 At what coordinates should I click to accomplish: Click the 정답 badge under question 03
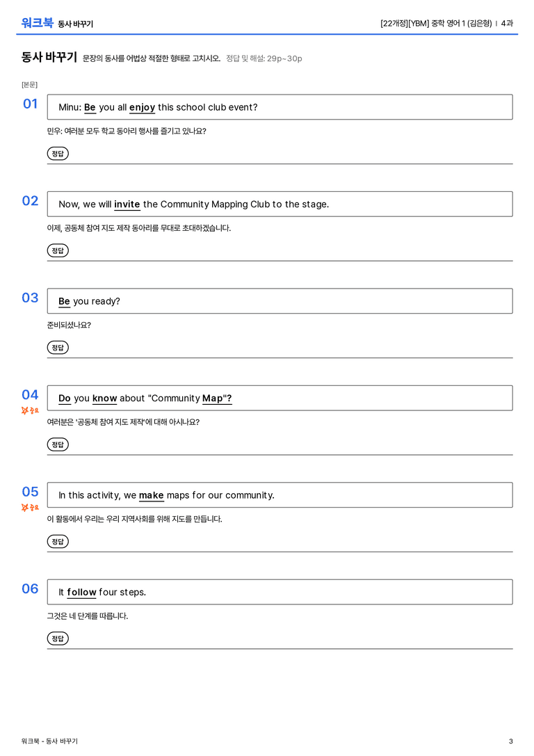point(58,347)
